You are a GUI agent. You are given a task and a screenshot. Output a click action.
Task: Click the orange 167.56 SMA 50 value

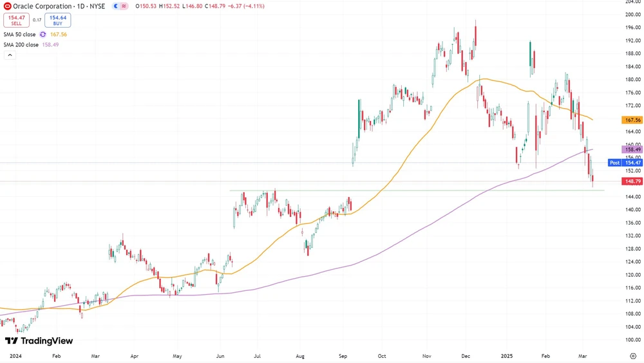coord(59,35)
